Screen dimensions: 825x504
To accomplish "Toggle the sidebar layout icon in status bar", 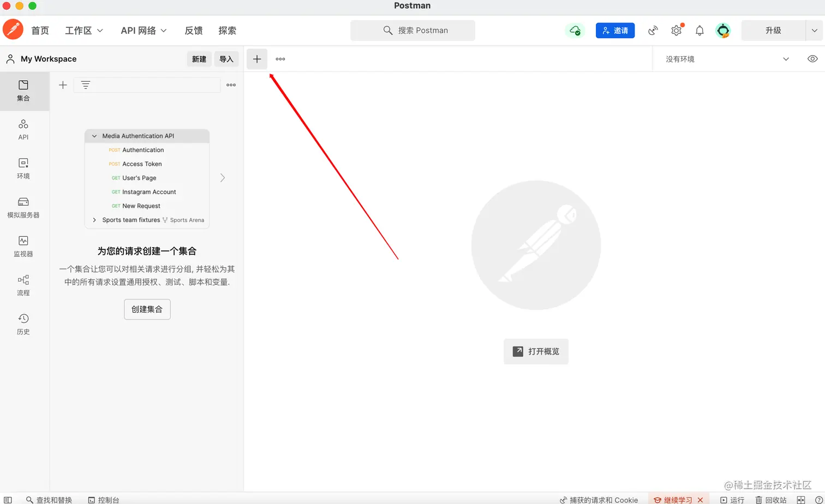I will click(x=8, y=500).
